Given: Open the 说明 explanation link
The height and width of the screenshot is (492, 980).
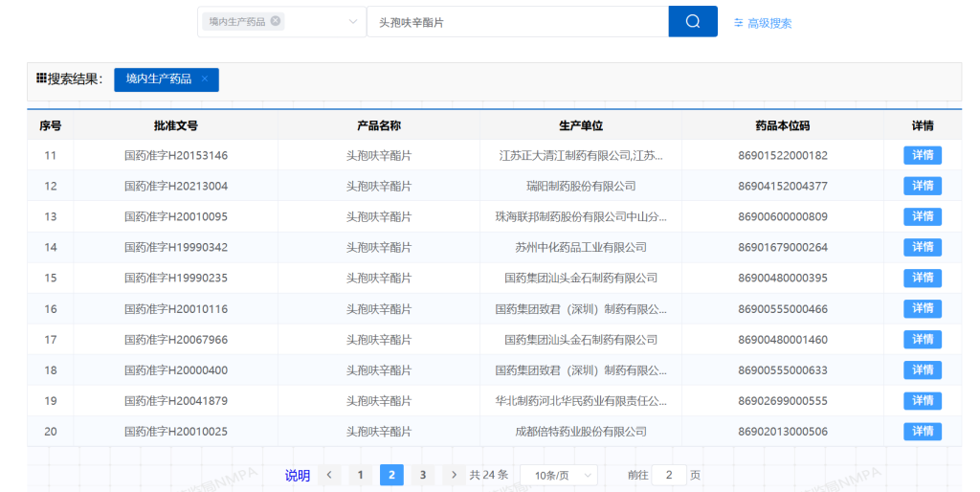Looking at the screenshot, I should [298, 476].
